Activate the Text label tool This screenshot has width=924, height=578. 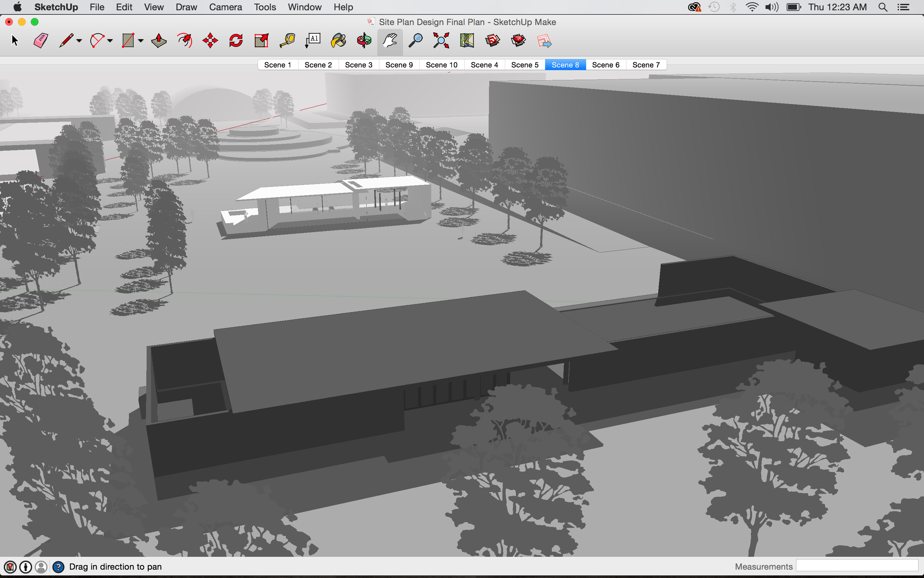point(313,40)
